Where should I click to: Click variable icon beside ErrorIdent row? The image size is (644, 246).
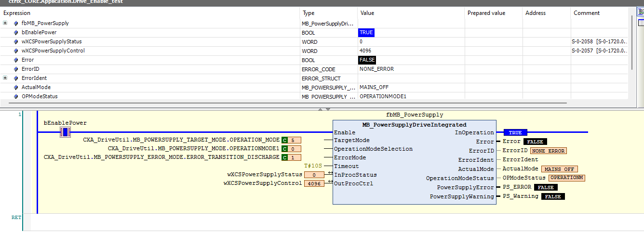(16, 78)
